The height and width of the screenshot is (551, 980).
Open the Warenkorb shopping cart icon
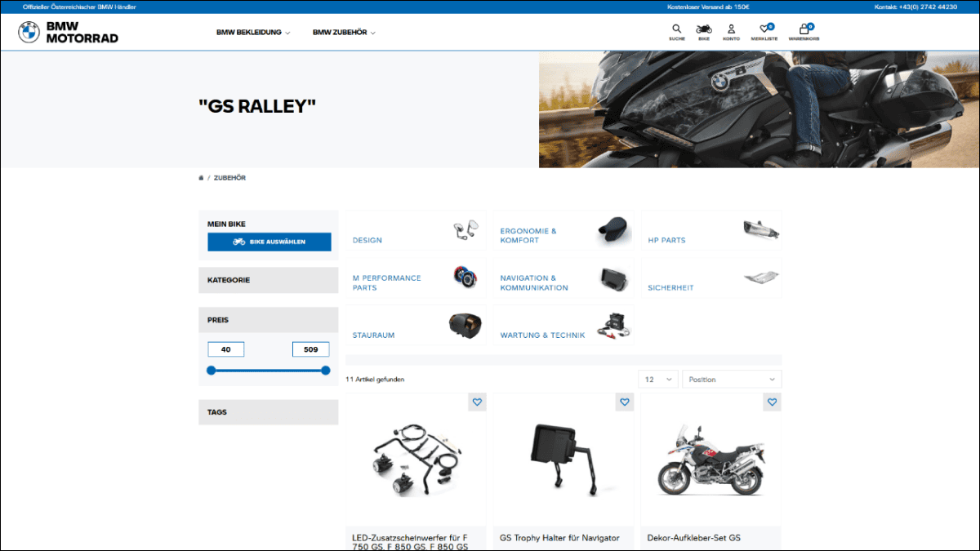(x=804, y=32)
